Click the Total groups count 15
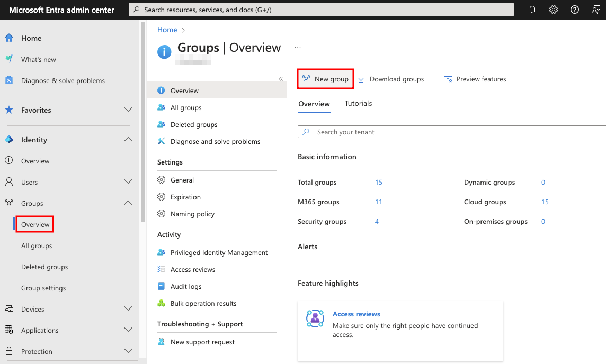 coord(379,182)
